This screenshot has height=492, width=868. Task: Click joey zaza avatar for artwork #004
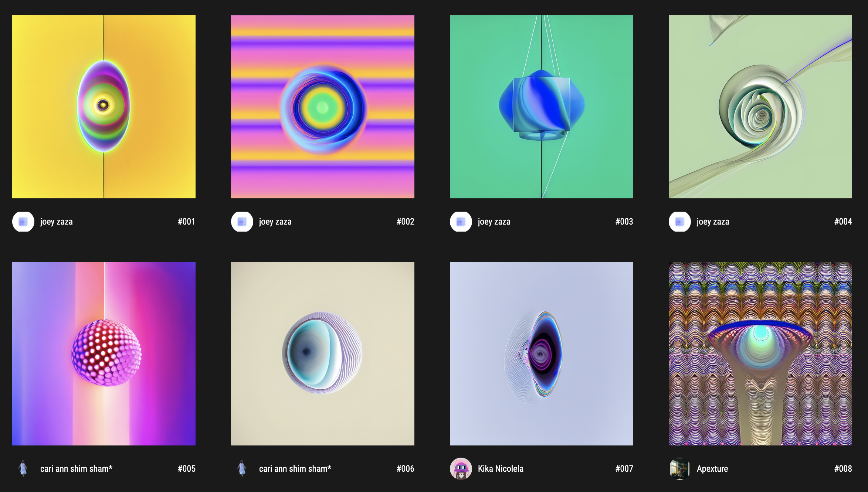680,222
